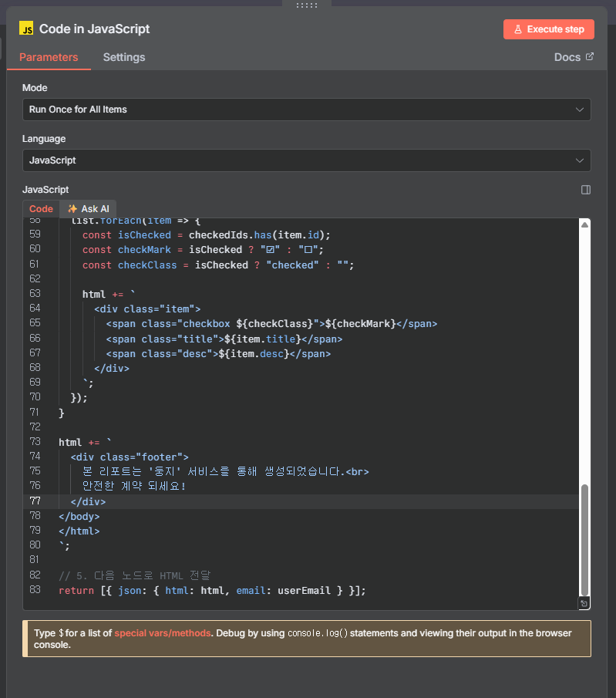Viewport: 616px width, 698px height.
Task: Expand the Mode dropdown
Action: (x=306, y=110)
